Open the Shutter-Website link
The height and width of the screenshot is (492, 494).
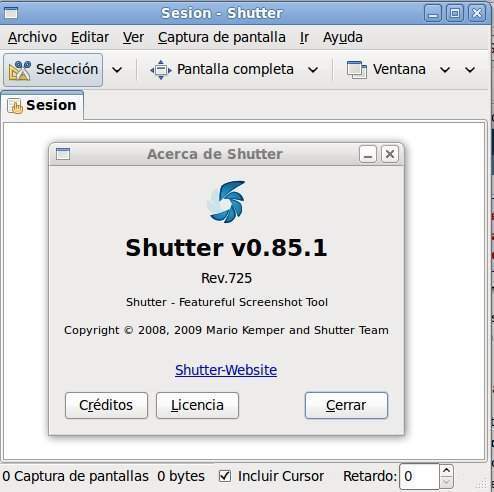(x=226, y=370)
